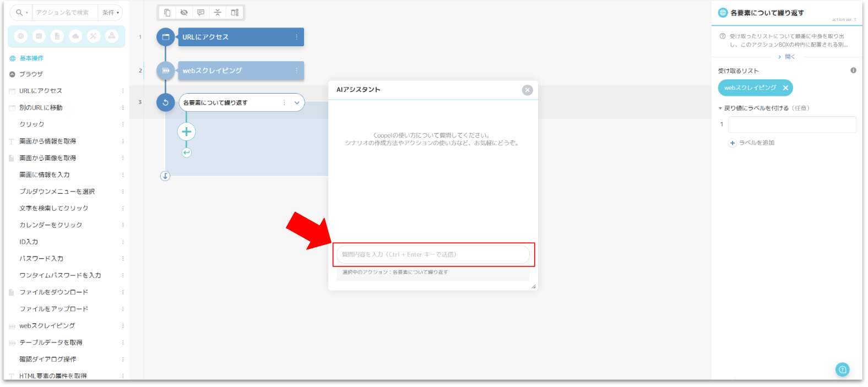Select the 各要素について繰り返す step block
The height and width of the screenshot is (387, 868).
pyautogui.click(x=241, y=102)
